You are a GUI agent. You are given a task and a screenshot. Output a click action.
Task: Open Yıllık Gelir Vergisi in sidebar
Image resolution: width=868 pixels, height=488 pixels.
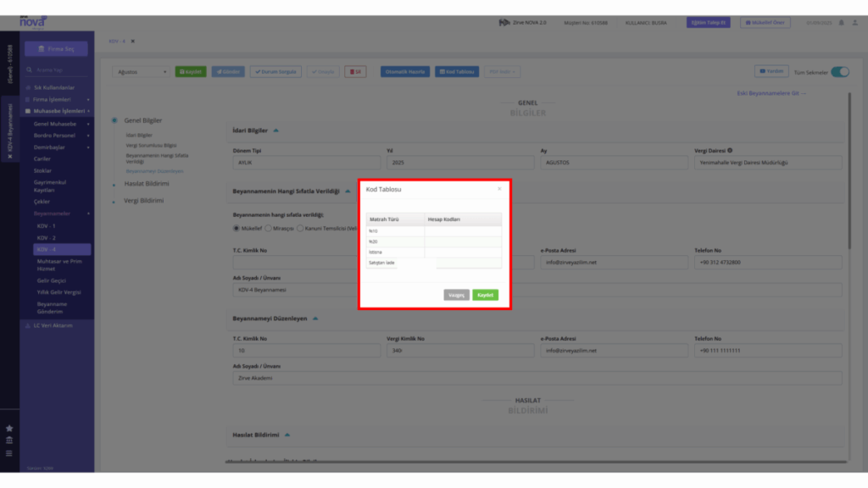[58, 292]
